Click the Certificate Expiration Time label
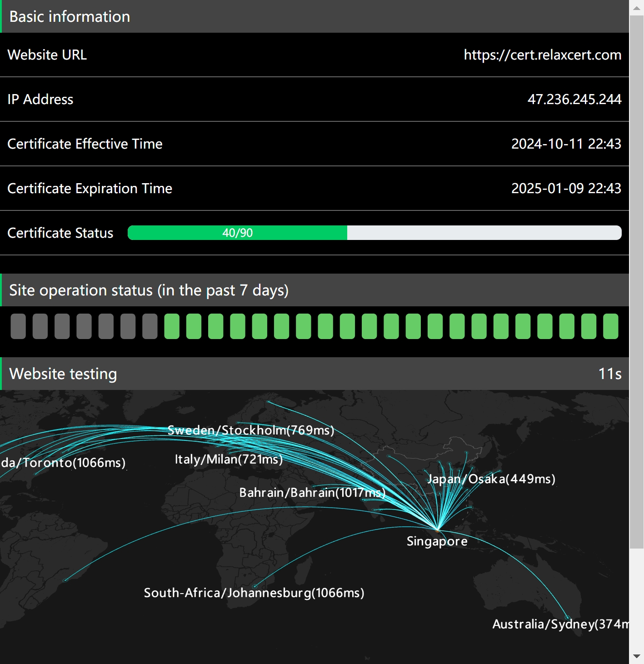The image size is (644, 664). pyautogui.click(x=90, y=189)
